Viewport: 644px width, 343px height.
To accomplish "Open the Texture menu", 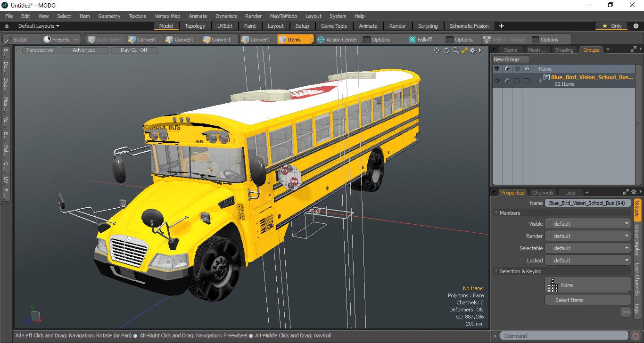I will pos(137,16).
